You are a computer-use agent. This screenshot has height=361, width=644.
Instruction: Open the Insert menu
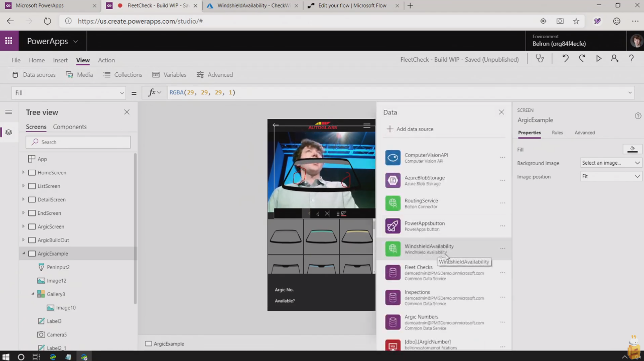[60, 60]
